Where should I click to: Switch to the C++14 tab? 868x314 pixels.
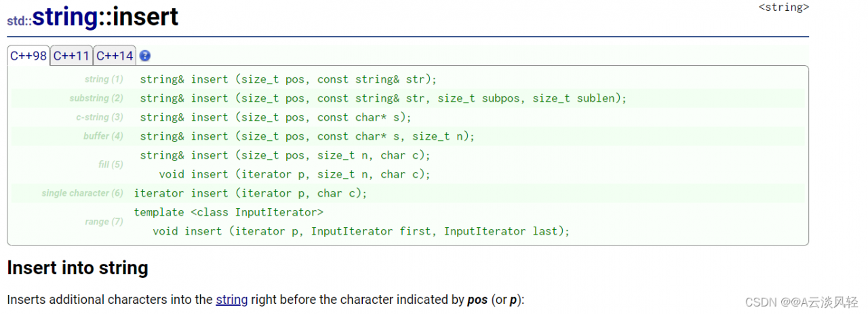click(115, 56)
